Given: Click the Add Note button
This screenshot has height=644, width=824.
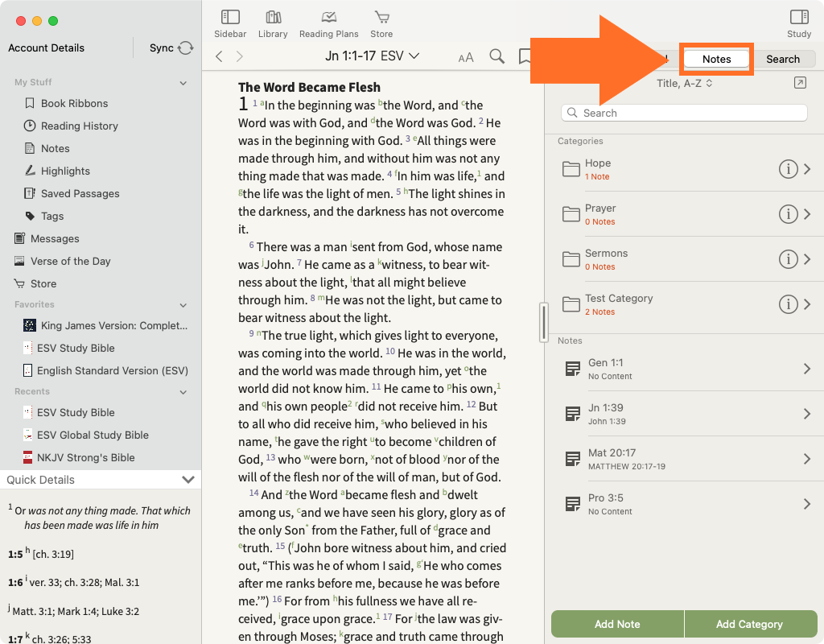Looking at the screenshot, I should pos(617,624).
